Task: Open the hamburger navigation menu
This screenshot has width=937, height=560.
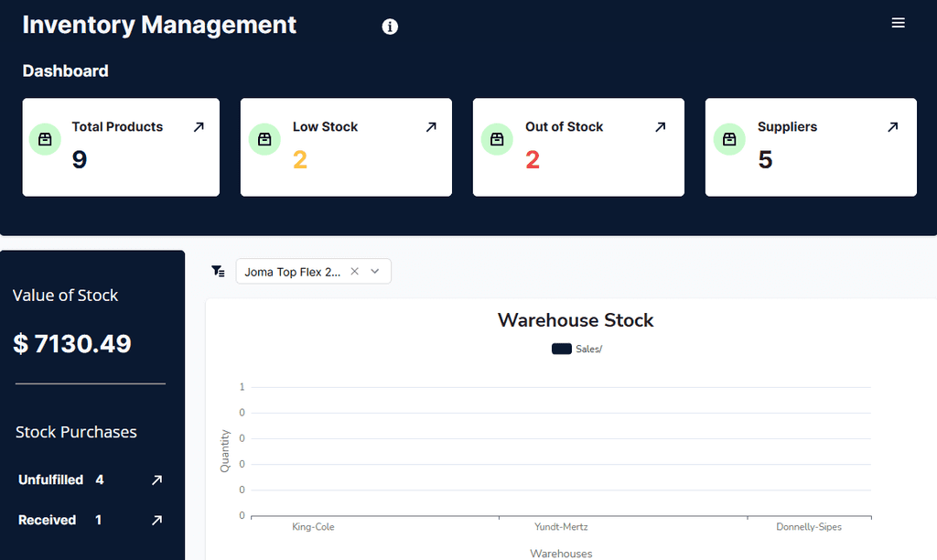Action: (x=898, y=22)
